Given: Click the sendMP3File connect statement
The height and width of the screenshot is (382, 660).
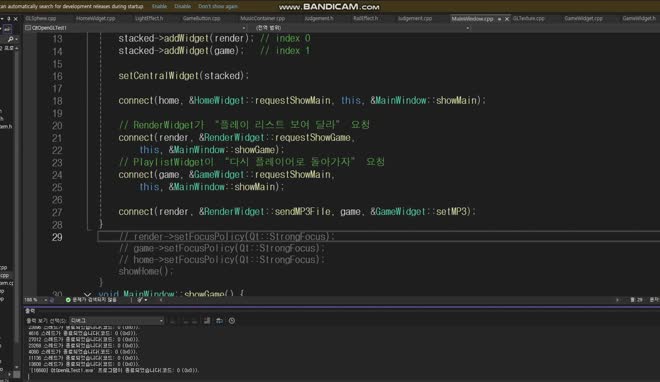Looking at the screenshot, I should [x=297, y=212].
